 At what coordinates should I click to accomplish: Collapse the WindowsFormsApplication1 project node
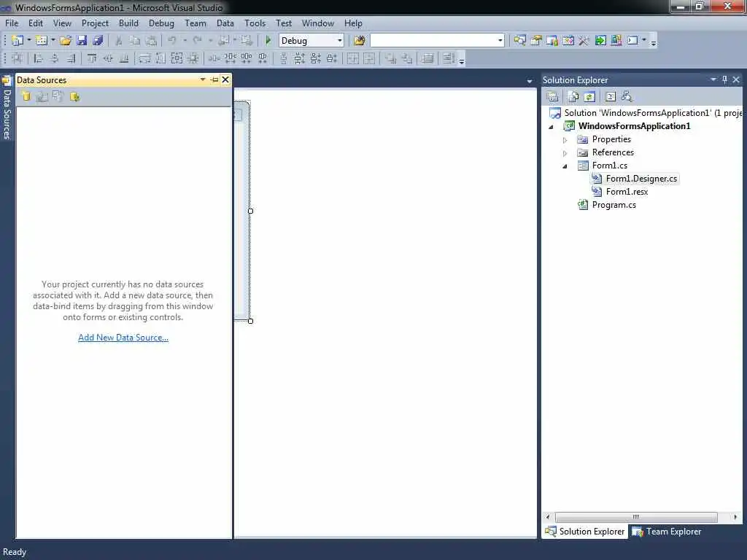tap(551, 127)
